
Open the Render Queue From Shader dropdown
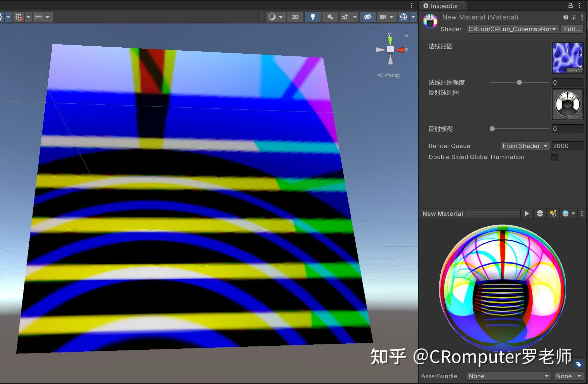pos(525,146)
